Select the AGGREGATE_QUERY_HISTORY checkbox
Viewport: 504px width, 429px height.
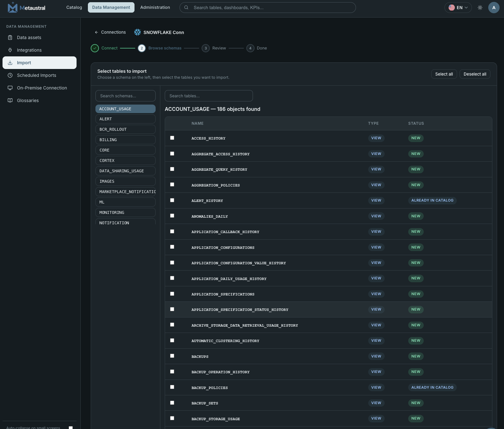pyautogui.click(x=172, y=169)
